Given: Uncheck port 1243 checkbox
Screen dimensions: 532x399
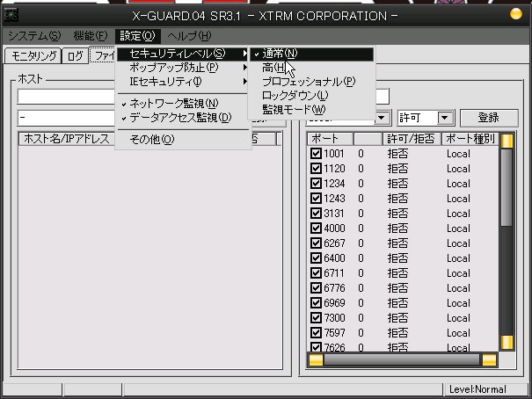Looking at the screenshot, I should coord(316,199).
